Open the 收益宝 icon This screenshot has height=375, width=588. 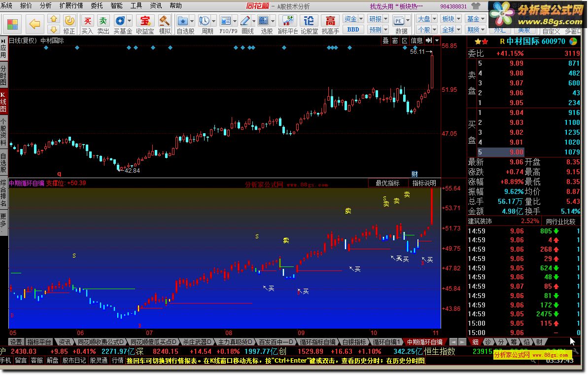point(145,21)
